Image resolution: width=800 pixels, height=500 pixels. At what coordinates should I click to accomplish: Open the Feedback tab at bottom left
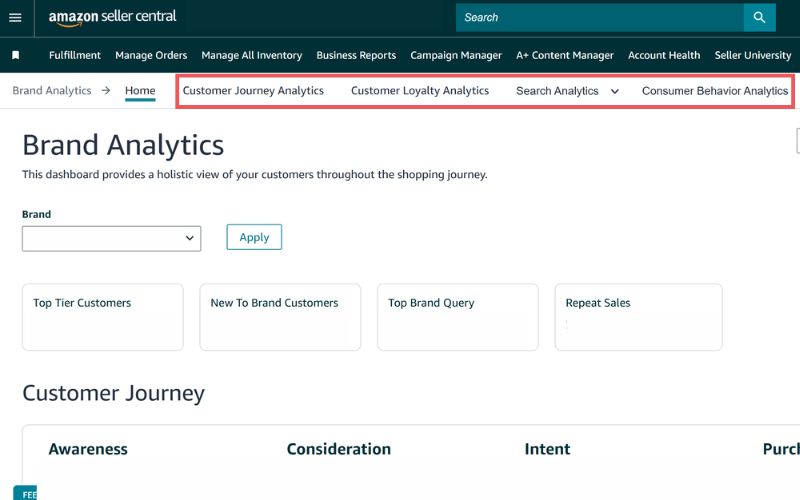coord(25,493)
